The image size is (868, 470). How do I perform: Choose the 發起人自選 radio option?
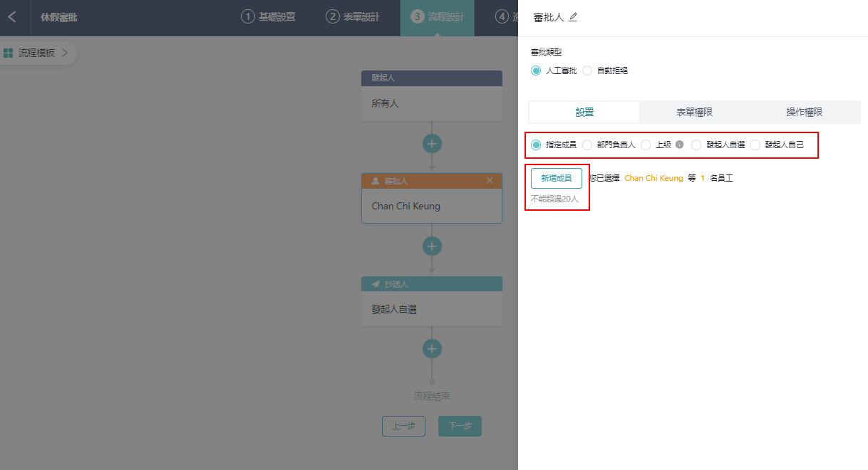pyautogui.click(x=696, y=145)
